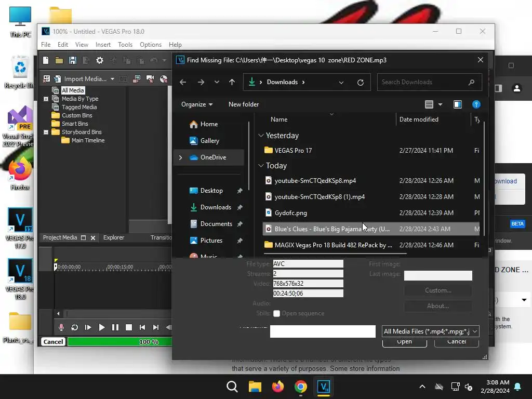The image size is (532, 399).
Task: Open the View menu
Action: pyautogui.click(x=82, y=45)
